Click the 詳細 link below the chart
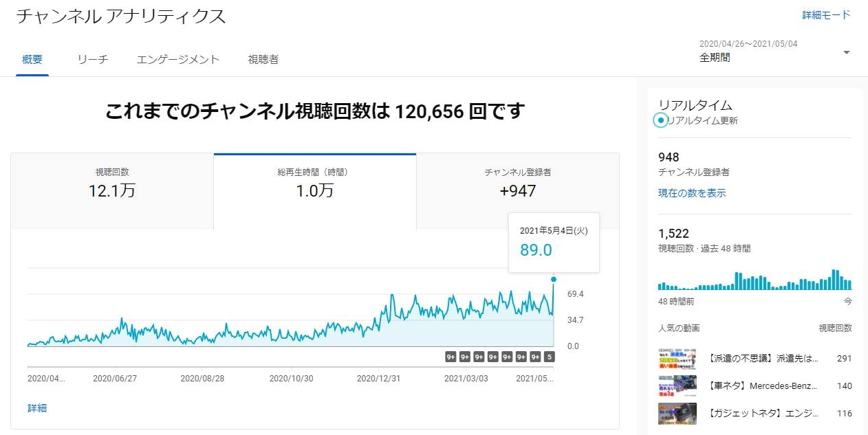The height and width of the screenshot is (435, 868). pos(37,408)
